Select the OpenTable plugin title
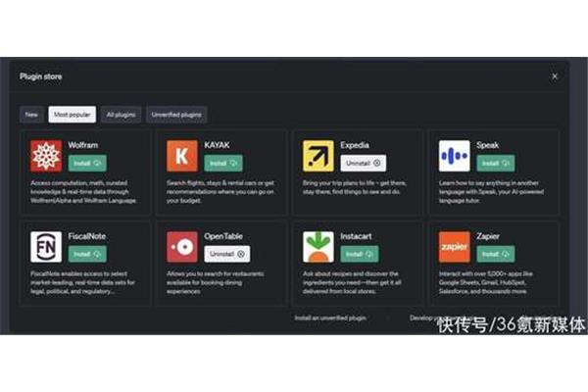Image resolution: width=588 pixels, height=392 pixels. [x=223, y=236]
